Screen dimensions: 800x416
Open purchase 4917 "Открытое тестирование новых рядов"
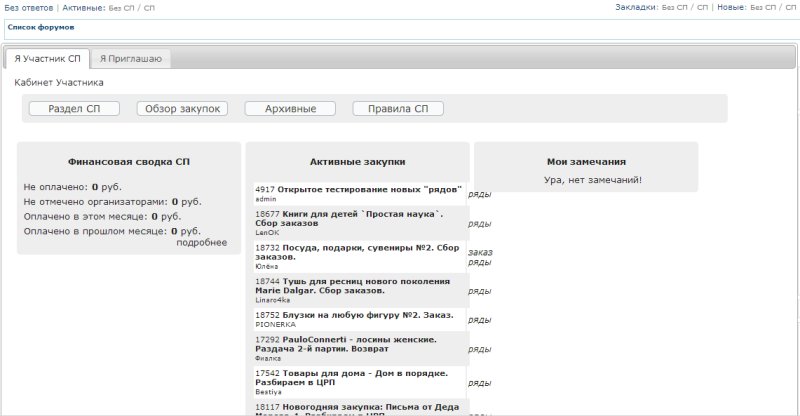pyautogui.click(x=368, y=189)
